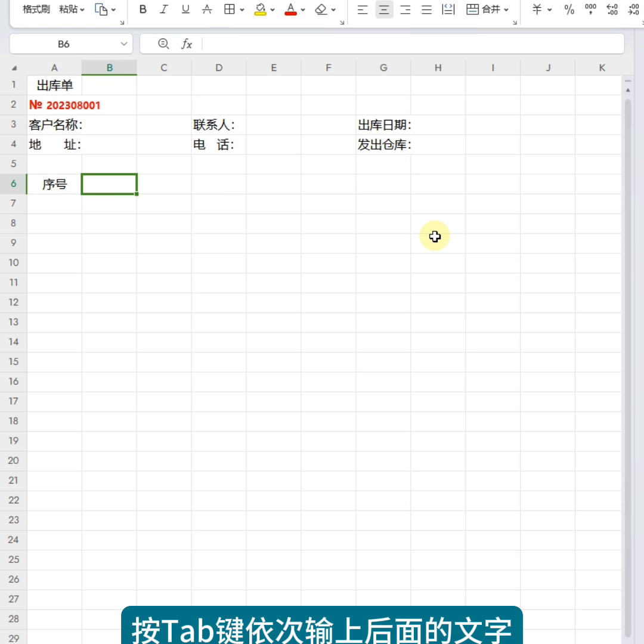Open the 合并 merge dropdown arrow
Viewport: 644px width, 644px height.
click(506, 10)
